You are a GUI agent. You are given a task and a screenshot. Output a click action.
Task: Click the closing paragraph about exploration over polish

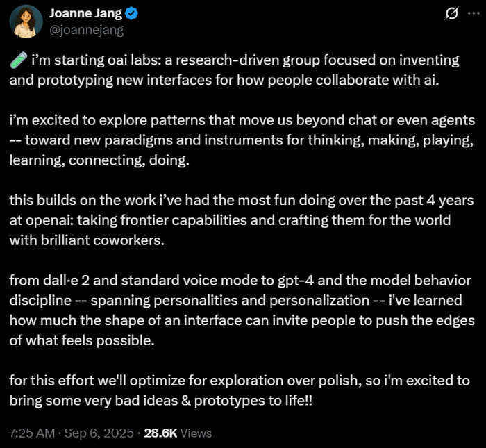point(240,390)
